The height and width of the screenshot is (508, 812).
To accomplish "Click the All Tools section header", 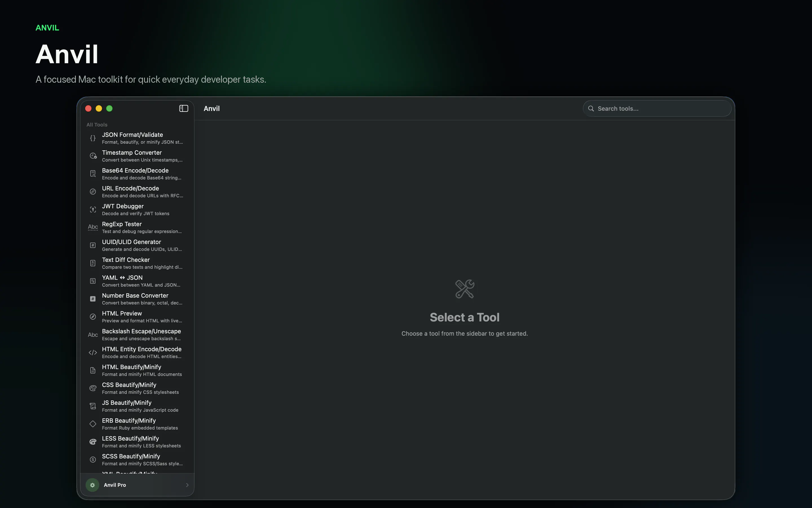I will click(x=97, y=125).
